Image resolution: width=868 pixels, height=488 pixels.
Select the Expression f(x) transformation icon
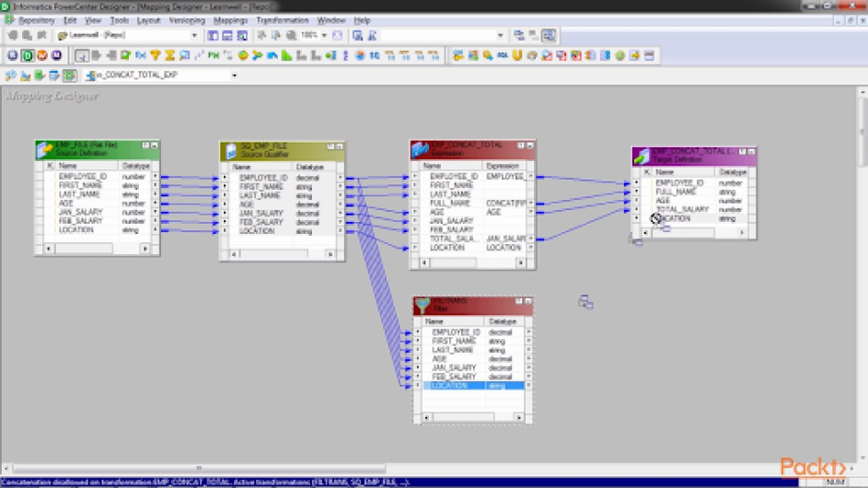[141, 55]
